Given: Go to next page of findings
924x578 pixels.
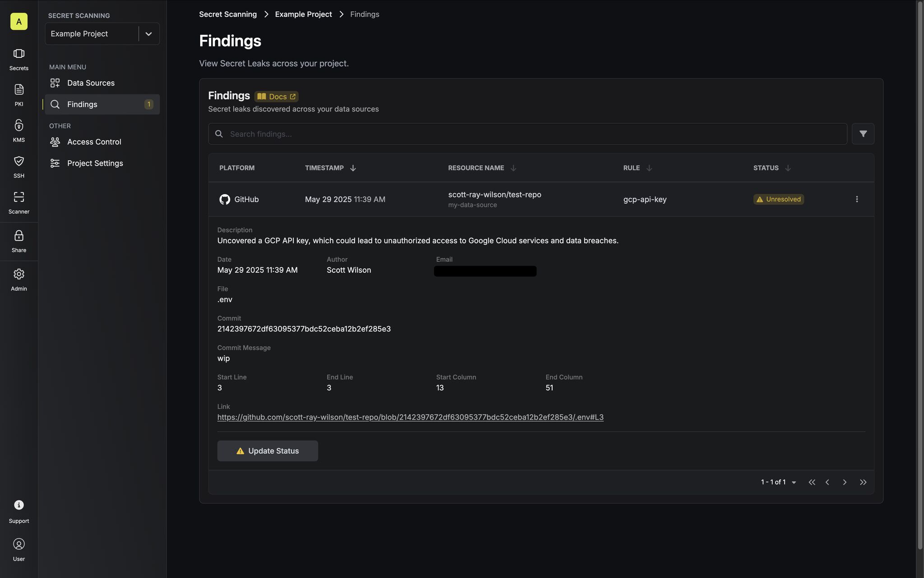Looking at the screenshot, I should point(844,482).
